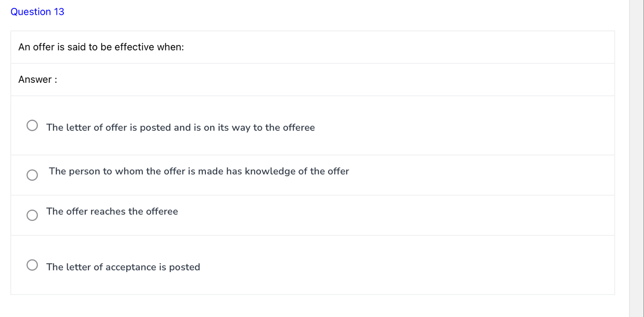644x317 pixels.
Task: Click the third answer row
Action: (x=167, y=215)
